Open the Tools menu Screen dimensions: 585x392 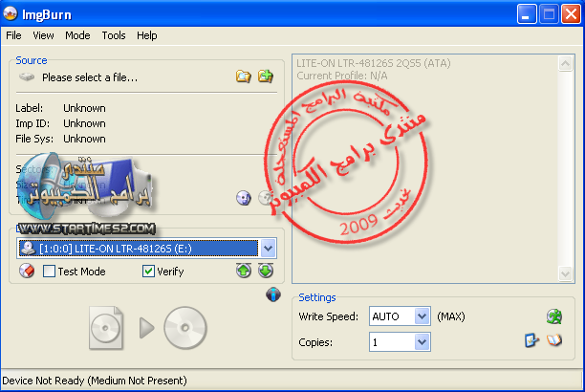point(114,35)
